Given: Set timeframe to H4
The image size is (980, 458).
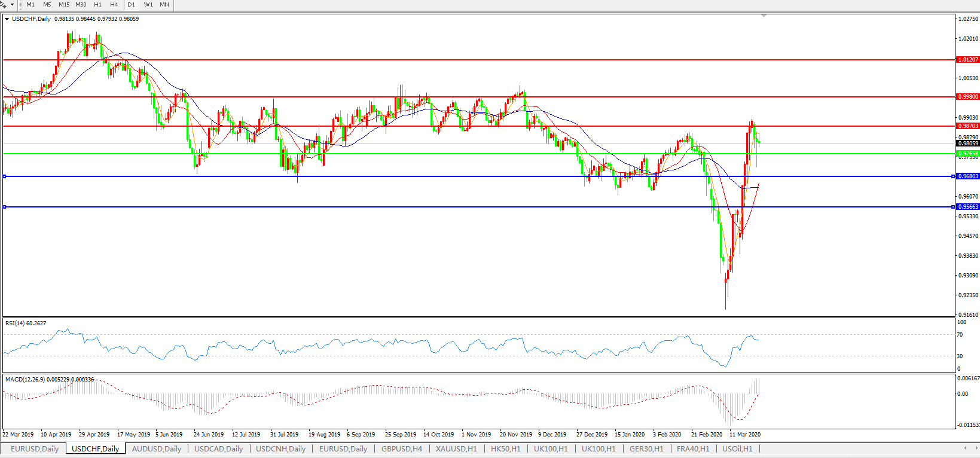Looking at the screenshot, I should coord(114,5).
